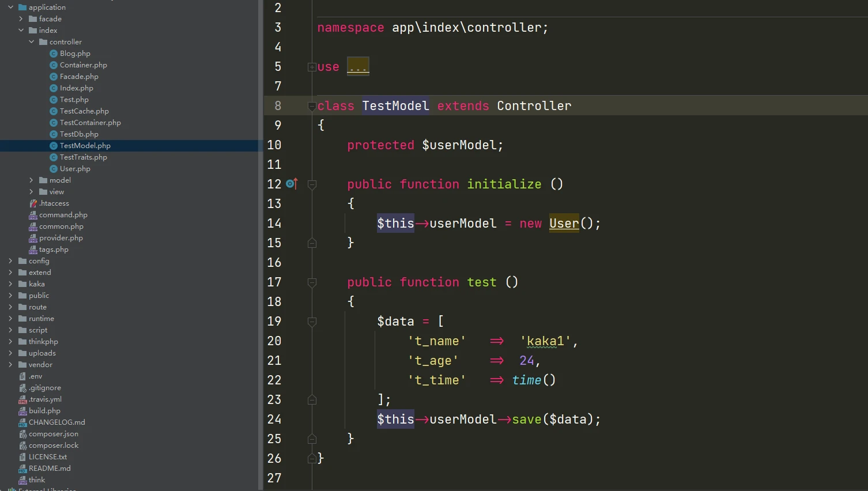Image resolution: width=868 pixels, height=491 pixels.
Task: Select the README.md file
Action: point(50,469)
